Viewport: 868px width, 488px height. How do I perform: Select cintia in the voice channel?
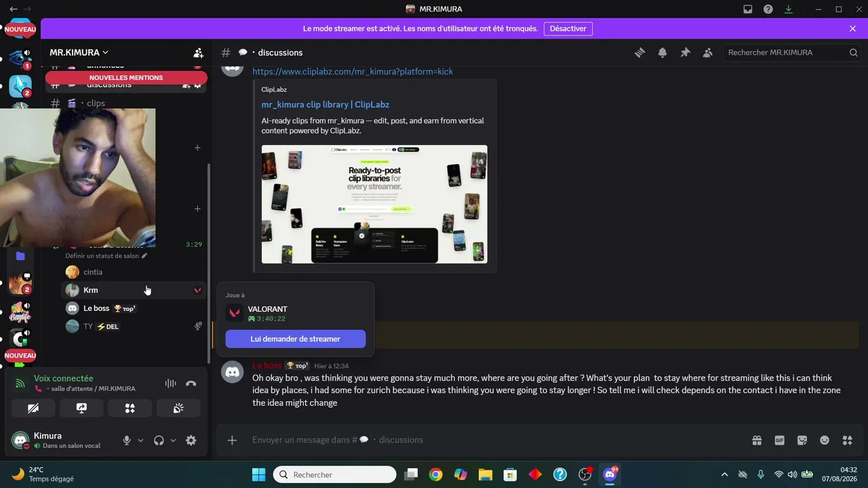[134, 272]
